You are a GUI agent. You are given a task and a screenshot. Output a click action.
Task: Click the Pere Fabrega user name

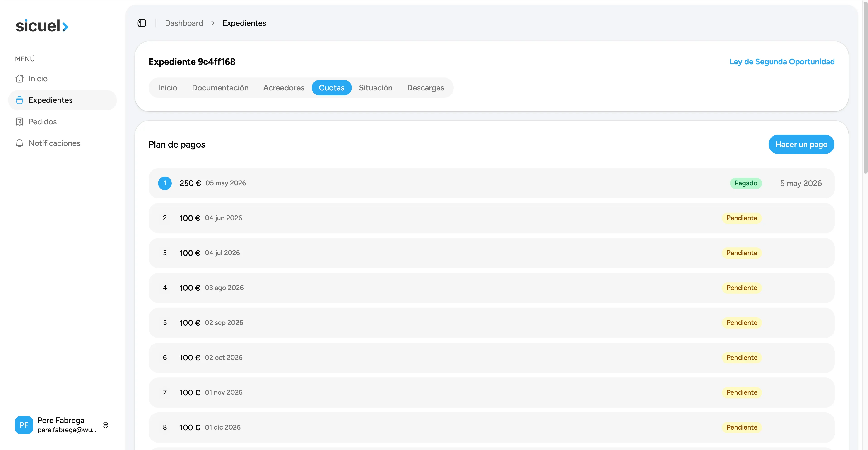coord(61,420)
